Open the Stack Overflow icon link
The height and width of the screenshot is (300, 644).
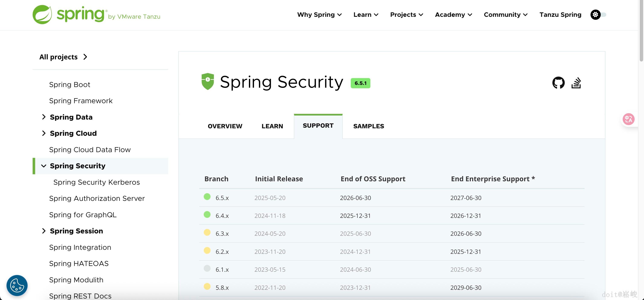pyautogui.click(x=576, y=83)
